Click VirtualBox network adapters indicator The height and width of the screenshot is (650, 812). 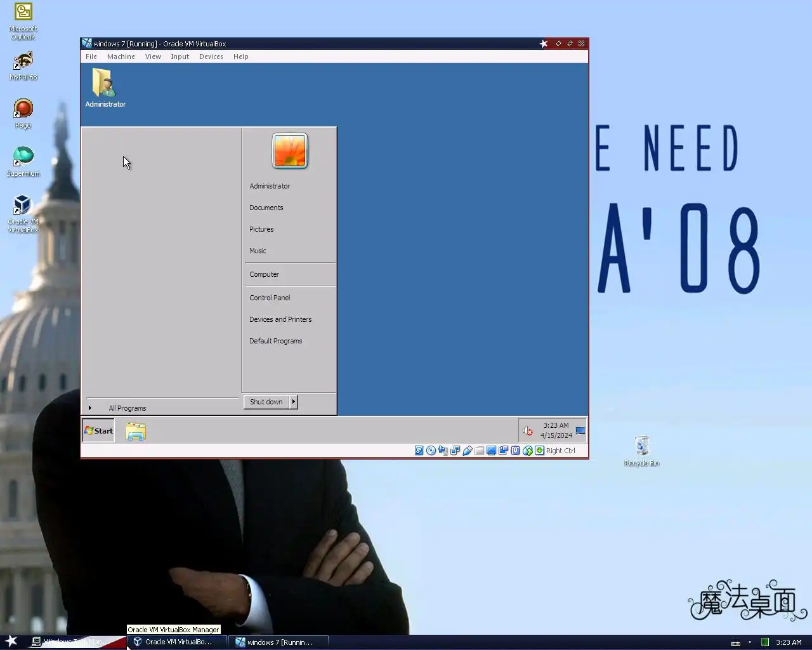pos(455,451)
